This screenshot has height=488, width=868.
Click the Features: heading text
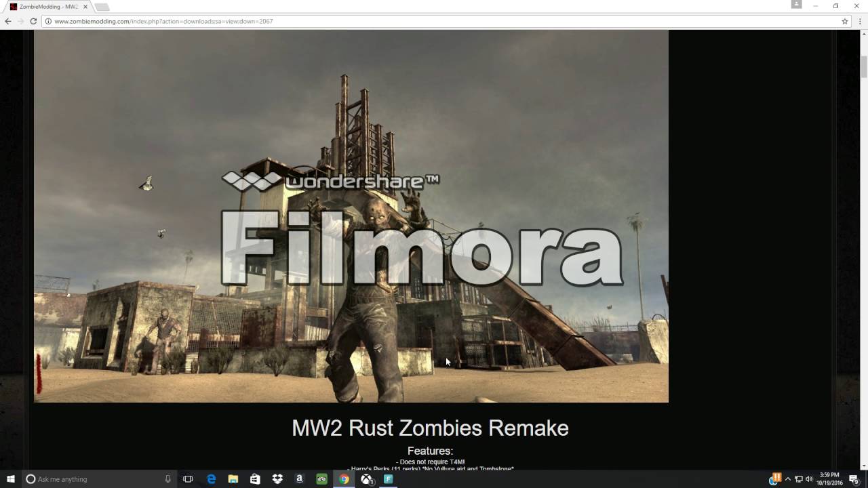430,451
